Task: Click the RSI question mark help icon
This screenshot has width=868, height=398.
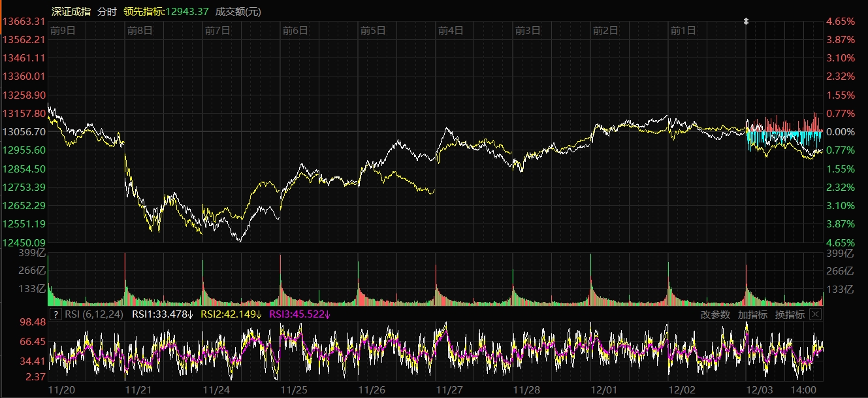Action: click(x=56, y=314)
